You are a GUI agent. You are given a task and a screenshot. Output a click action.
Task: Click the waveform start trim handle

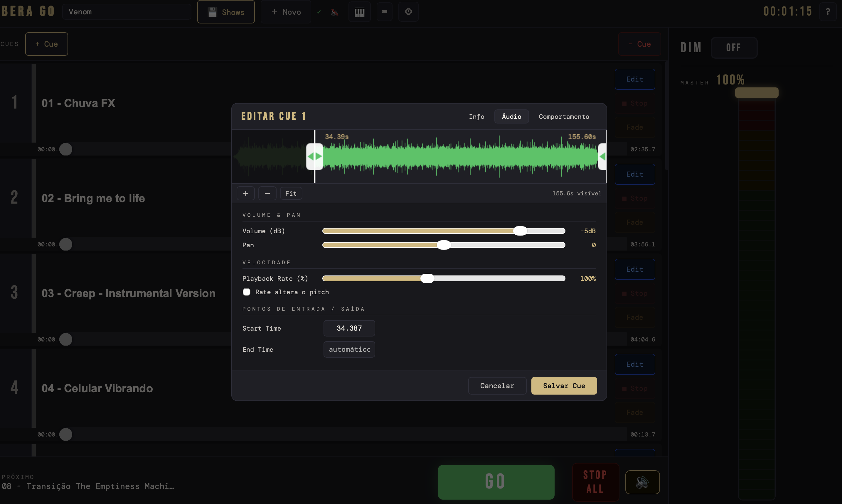[x=315, y=157]
